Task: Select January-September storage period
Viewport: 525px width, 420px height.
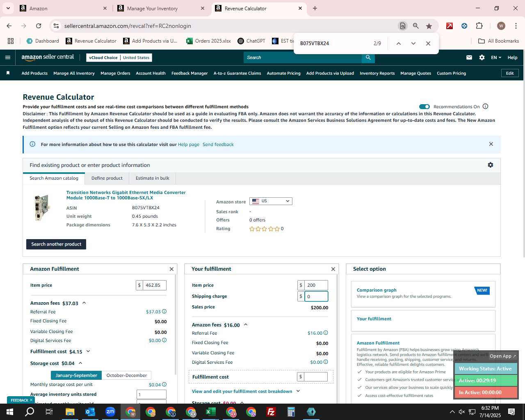Action: [76, 375]
